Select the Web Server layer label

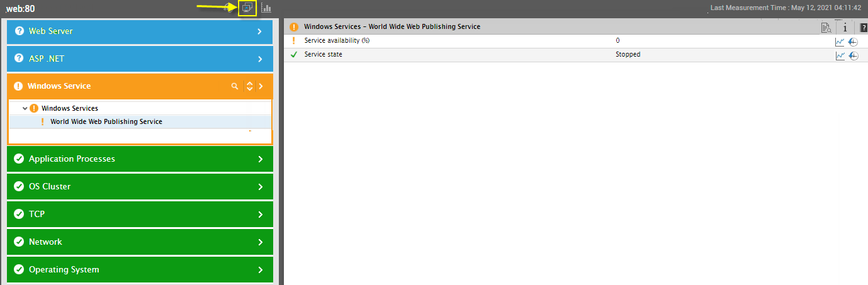[51, 31]
